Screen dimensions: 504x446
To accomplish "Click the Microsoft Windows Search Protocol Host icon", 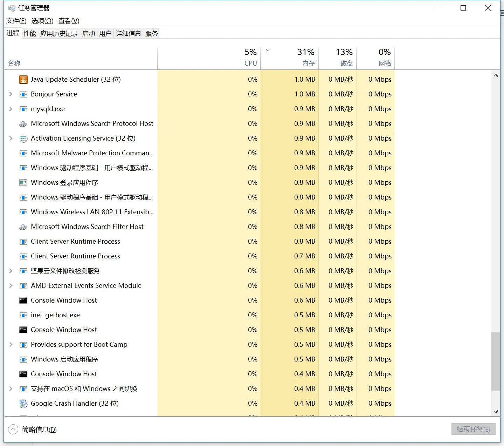I will [23, 124].
